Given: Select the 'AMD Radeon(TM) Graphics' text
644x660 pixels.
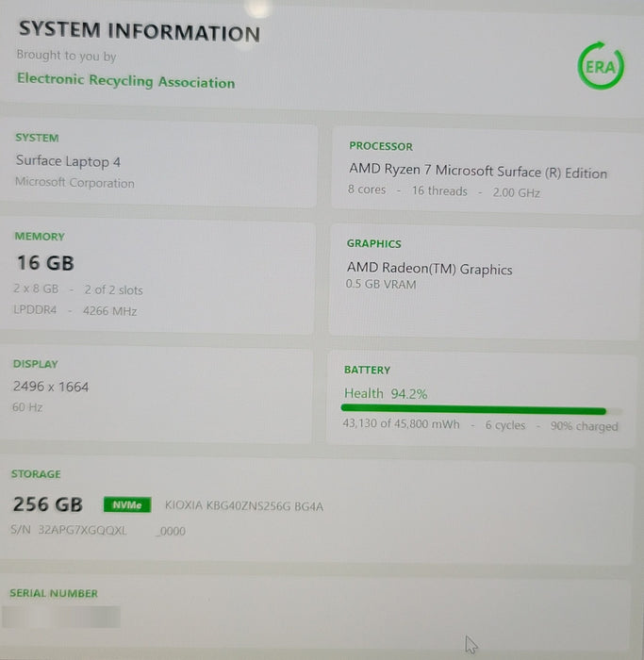Looking at the screenshot, I should (x=429, y=268).
